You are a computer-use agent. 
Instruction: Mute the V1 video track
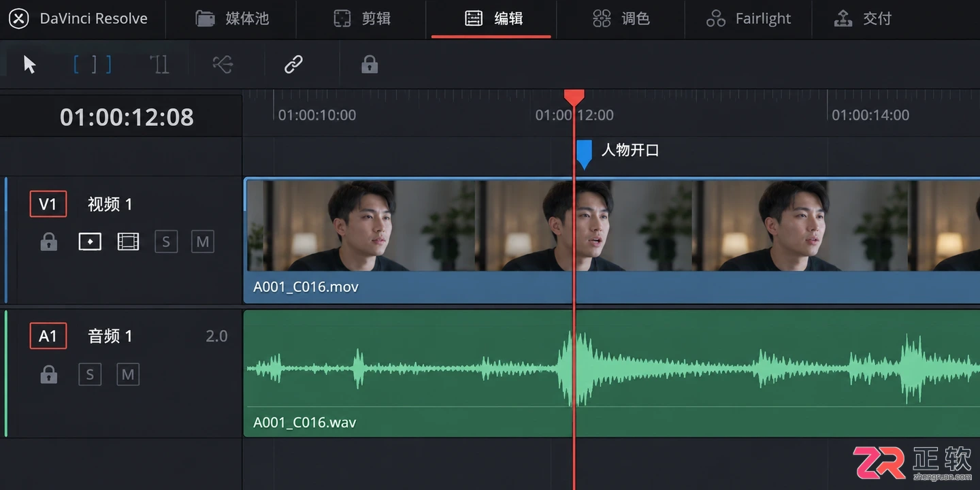tap(203, 242)
